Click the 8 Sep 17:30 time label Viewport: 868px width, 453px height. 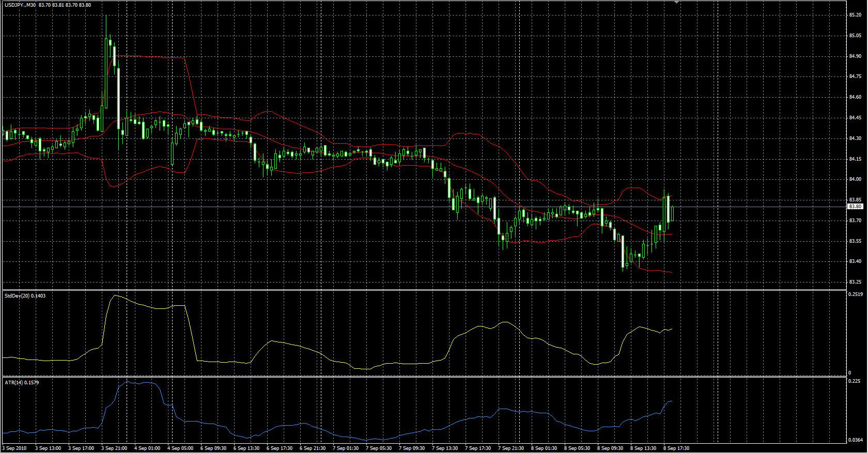click(x=676, y=448)
